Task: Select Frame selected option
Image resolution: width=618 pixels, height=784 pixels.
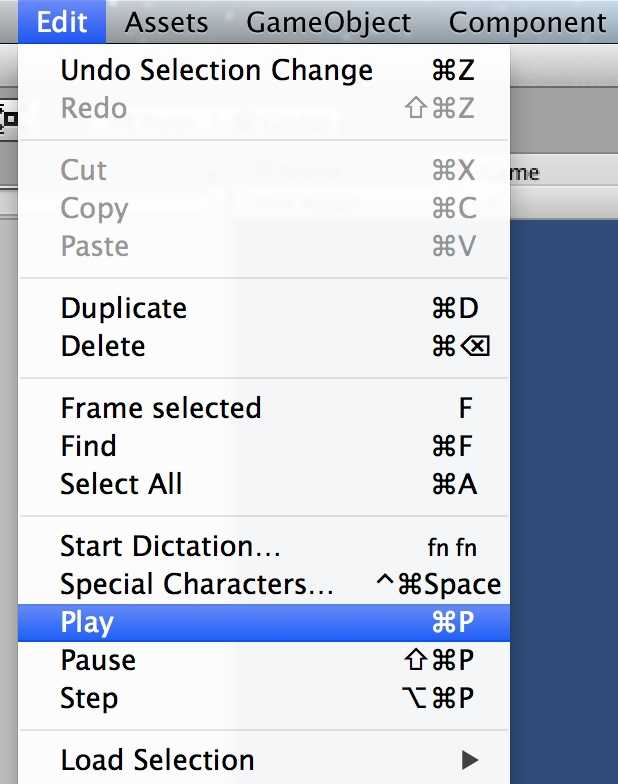Action: click(161, 408)
